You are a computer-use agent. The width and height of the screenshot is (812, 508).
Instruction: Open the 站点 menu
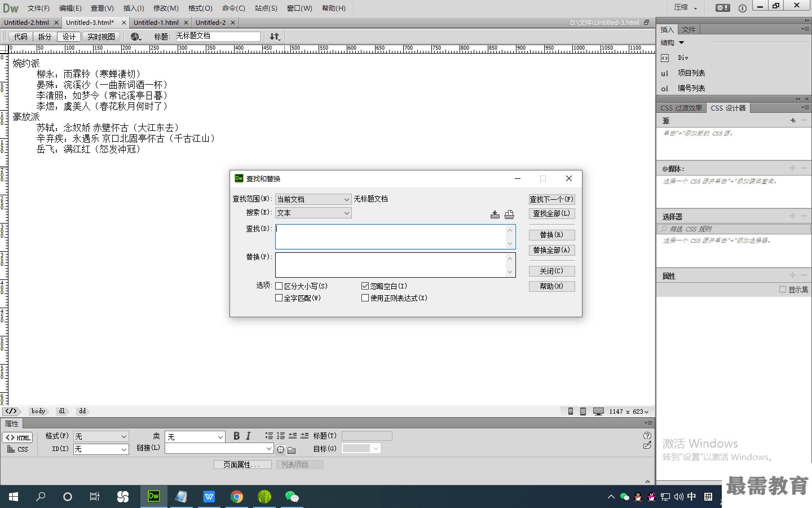pyautogui.click(x=266, y=8)
